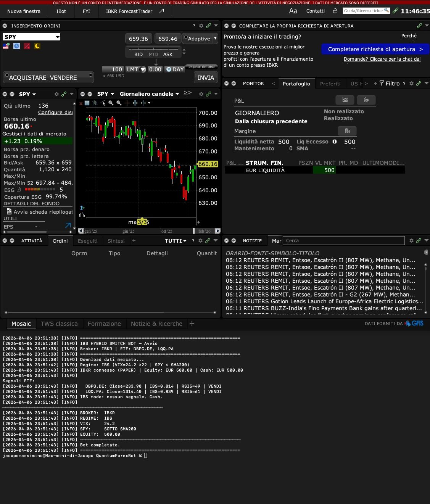Select ASK price on the price ladder

point(168,55)
